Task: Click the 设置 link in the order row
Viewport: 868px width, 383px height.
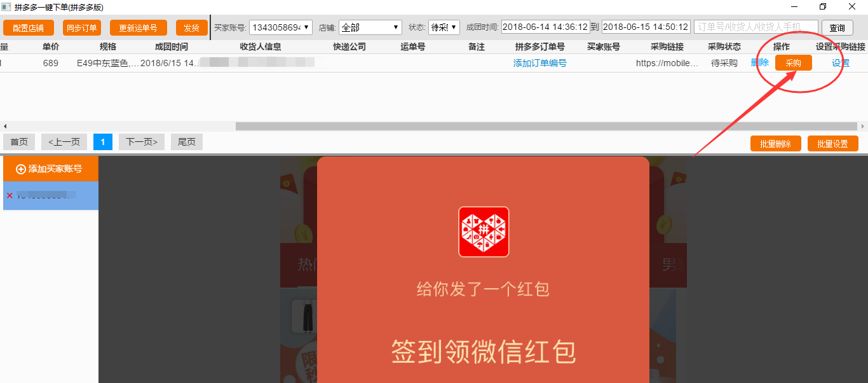Action: [x=841, y=63]
